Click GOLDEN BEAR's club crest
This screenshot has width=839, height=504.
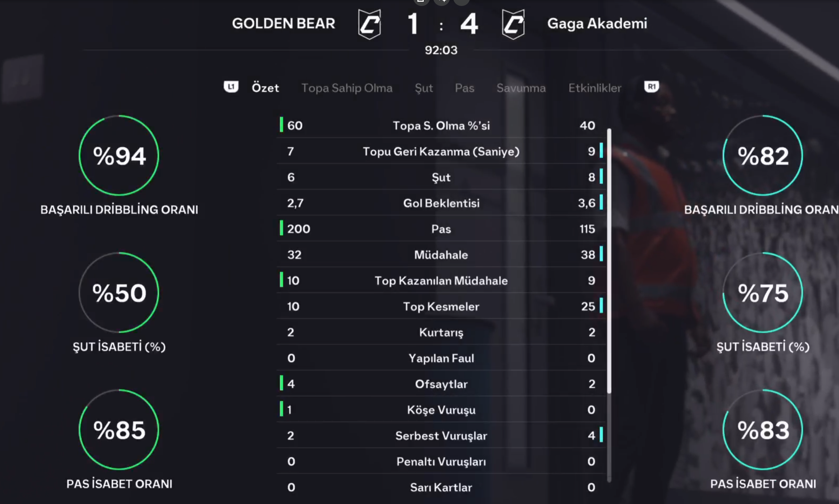(369, 24)
